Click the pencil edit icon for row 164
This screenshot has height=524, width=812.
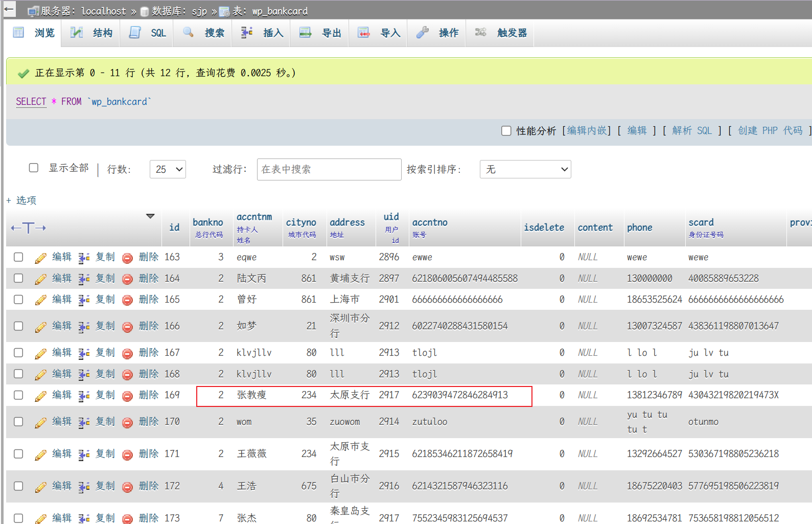click(x=41, y=279)
